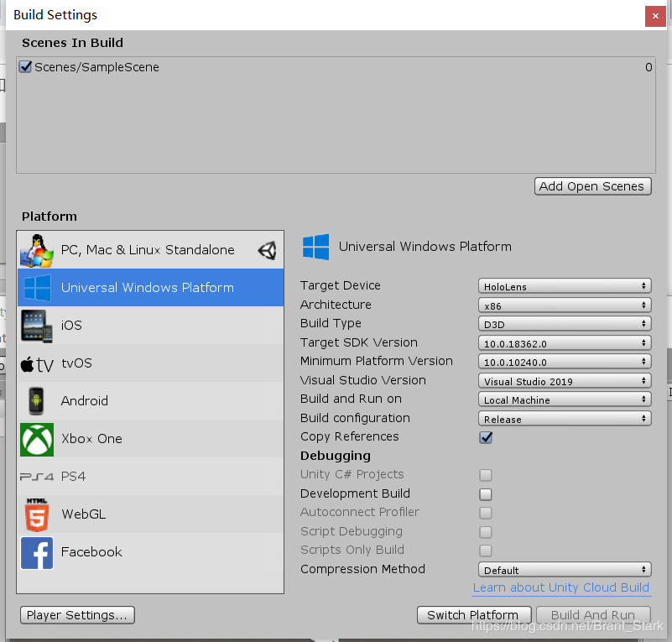This screenshot has width=672, height=642.
Task: Open the Target SDK Version dropdown
Action: coord(565,343)
